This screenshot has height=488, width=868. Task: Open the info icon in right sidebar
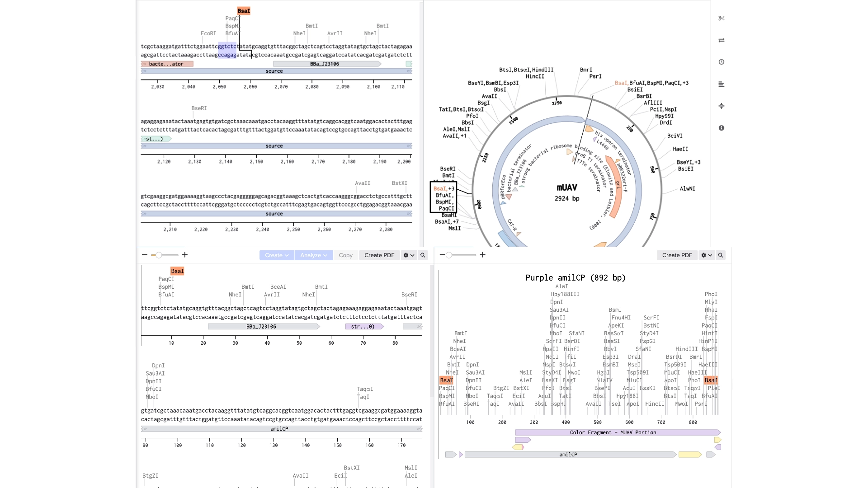tap(721, 128)
